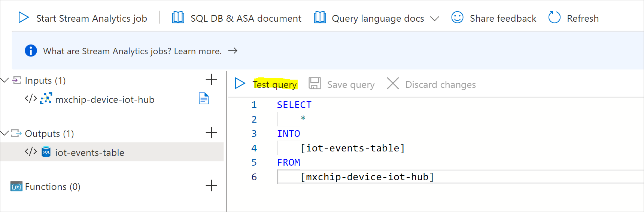Viewport: 644px width, 212px height.
Task: Click the Inputs (1) heading
Action: [45, 80]
